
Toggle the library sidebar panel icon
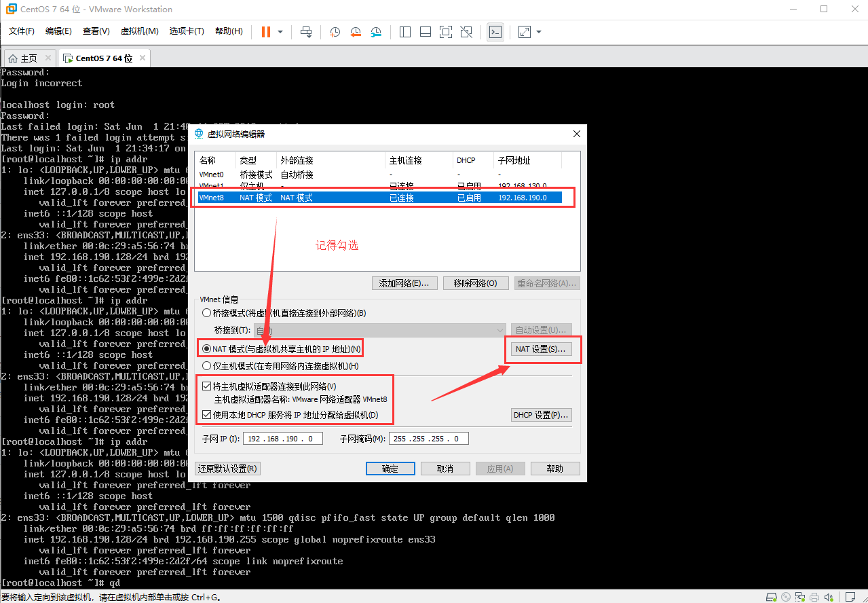tap(405, 32)
